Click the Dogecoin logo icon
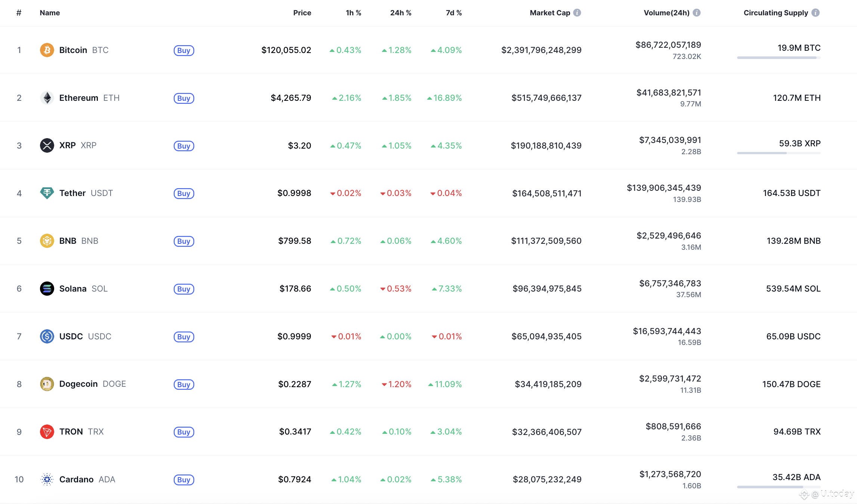 point(47,384)
